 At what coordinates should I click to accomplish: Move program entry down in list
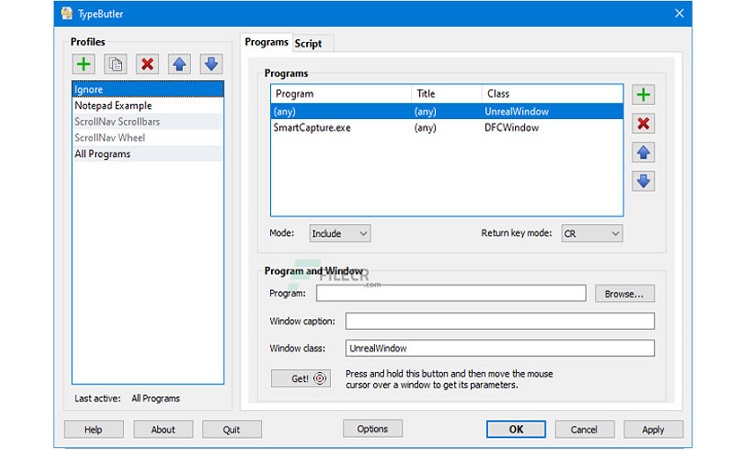coord(644,181)
